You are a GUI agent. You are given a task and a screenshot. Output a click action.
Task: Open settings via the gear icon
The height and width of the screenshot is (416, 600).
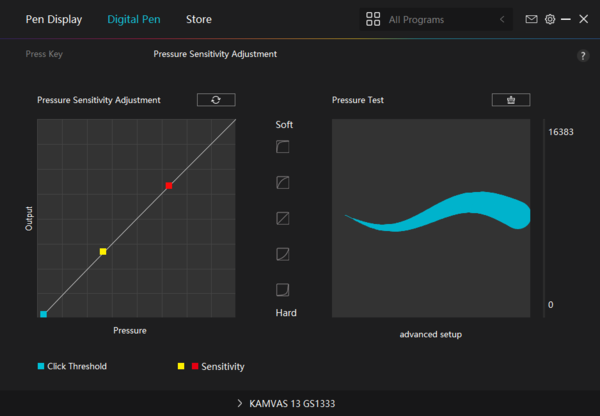coord(550,19)
